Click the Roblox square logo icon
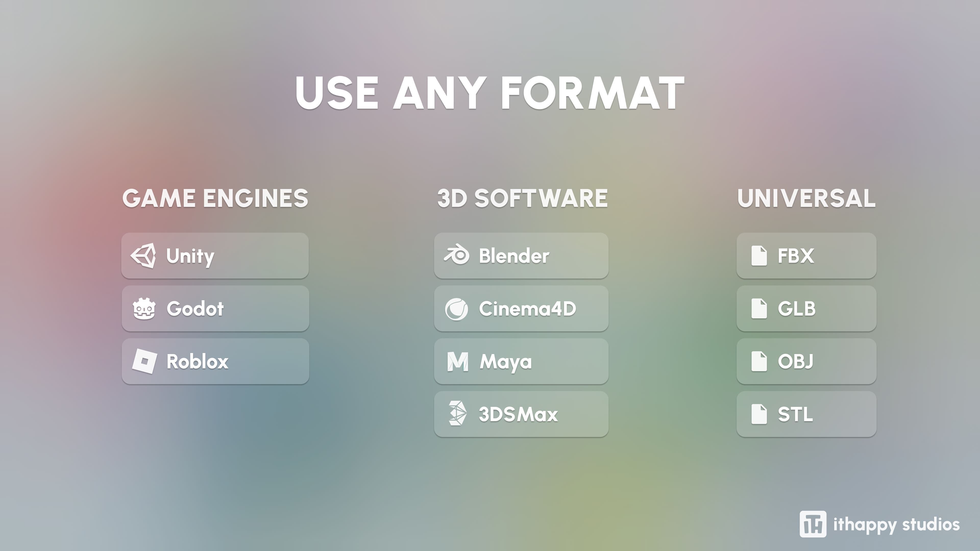Viewport: 980px width, 551px height. (144, 361)
